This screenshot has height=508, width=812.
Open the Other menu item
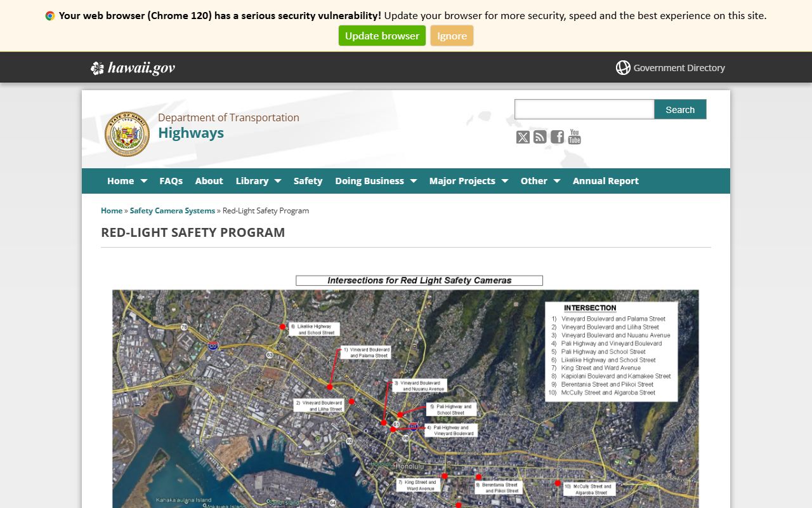coord(534,181)
